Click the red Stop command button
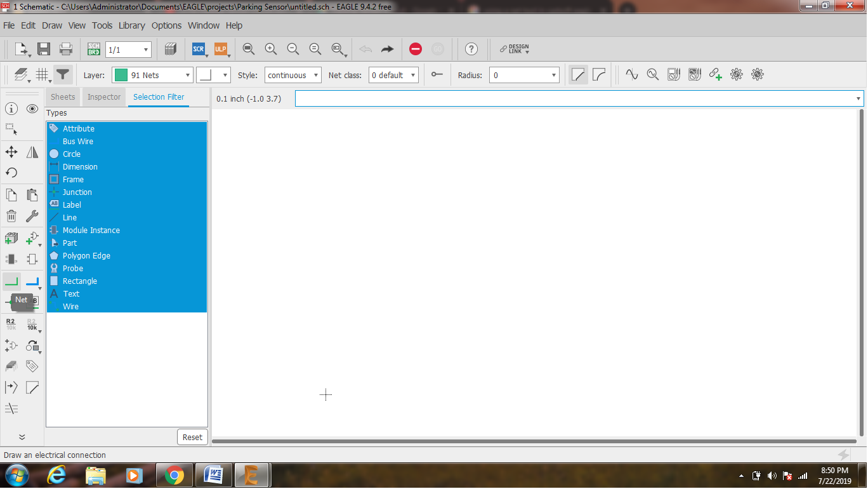 (416, 49)
